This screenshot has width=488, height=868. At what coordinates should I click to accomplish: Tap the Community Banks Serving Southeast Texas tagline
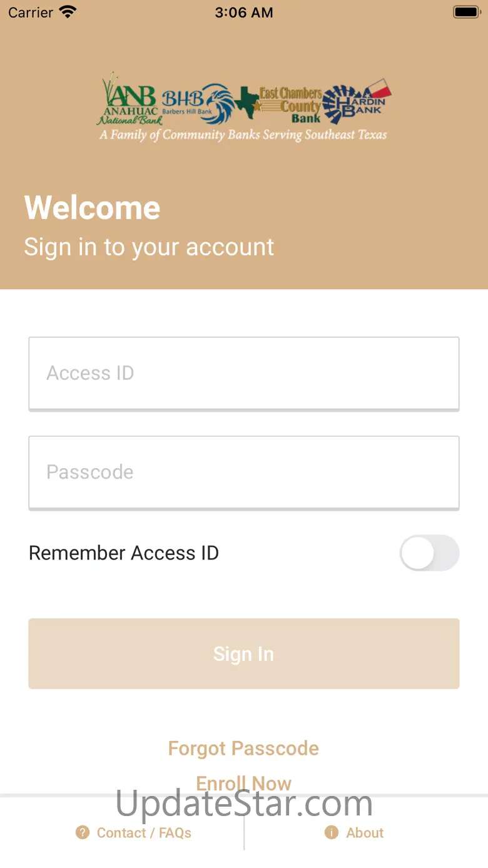pos(243,135)
